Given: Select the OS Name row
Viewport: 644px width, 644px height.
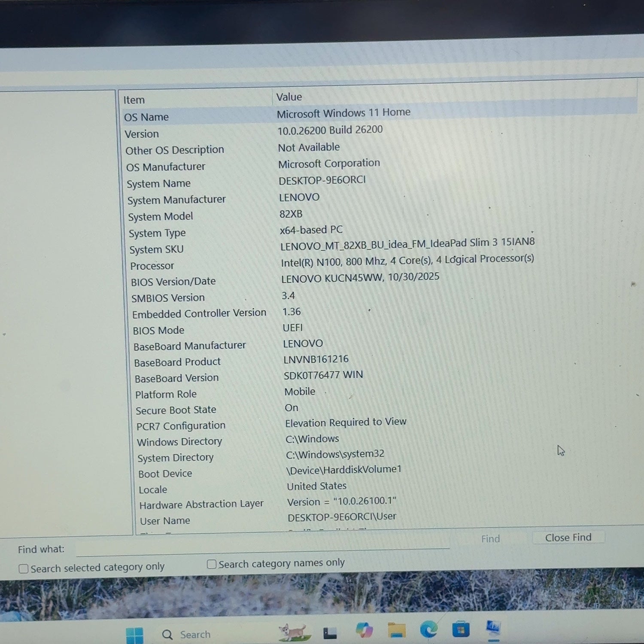Looking at the screenshot, I should pyautogui.click(x=379, y=114).
